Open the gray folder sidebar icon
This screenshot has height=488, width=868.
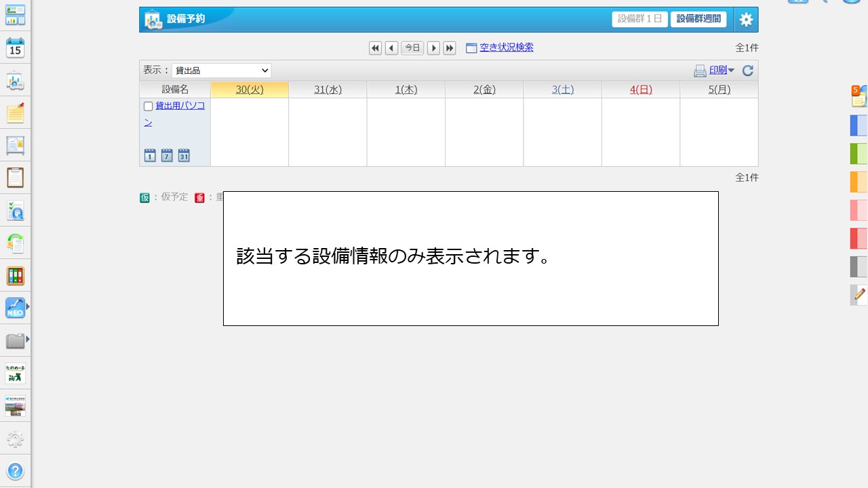(15, 341)
